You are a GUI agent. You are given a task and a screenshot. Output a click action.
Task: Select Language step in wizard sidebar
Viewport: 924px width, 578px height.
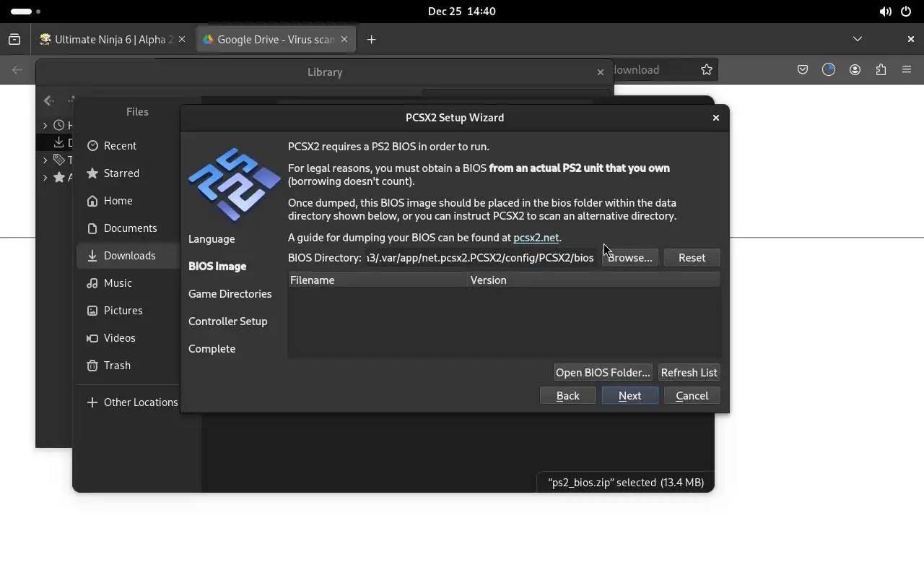[212, 239]
